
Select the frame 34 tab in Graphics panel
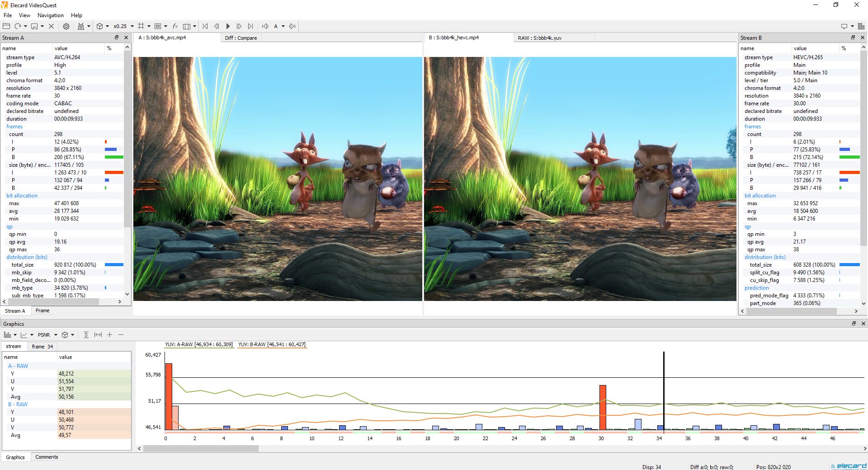(42, 346)
